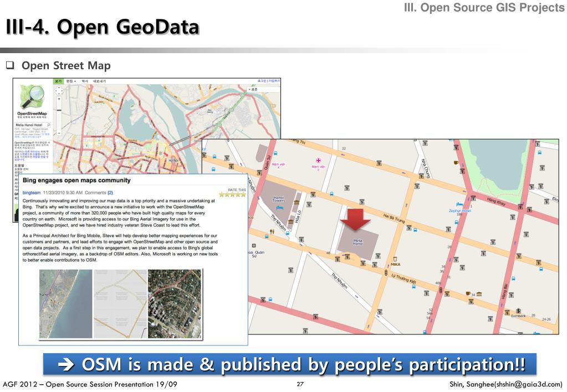Click the slide title 'III-4. Open GeoData'
Image resolution: width=567 pixels, height=392 pixels.
[103, 27]
